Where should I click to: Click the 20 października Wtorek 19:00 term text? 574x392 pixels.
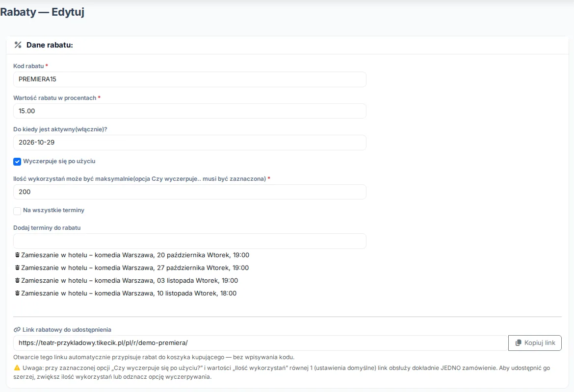(x=135, y=255)
